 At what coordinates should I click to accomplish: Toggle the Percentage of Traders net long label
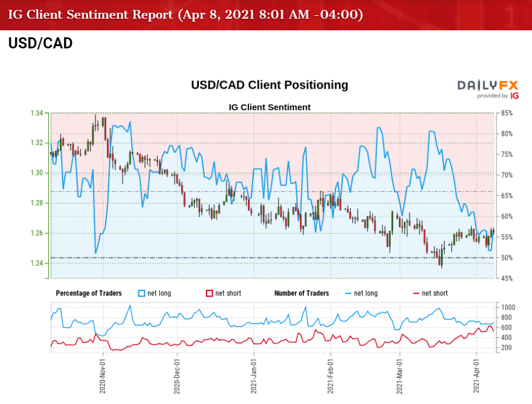[159, 293]
